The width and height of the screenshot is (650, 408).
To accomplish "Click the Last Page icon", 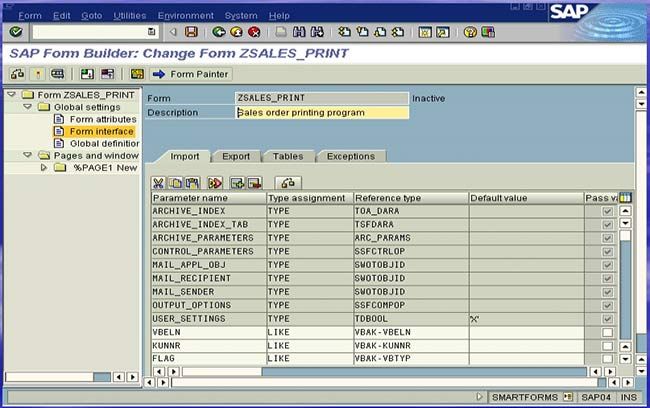I will pos(398,32).
